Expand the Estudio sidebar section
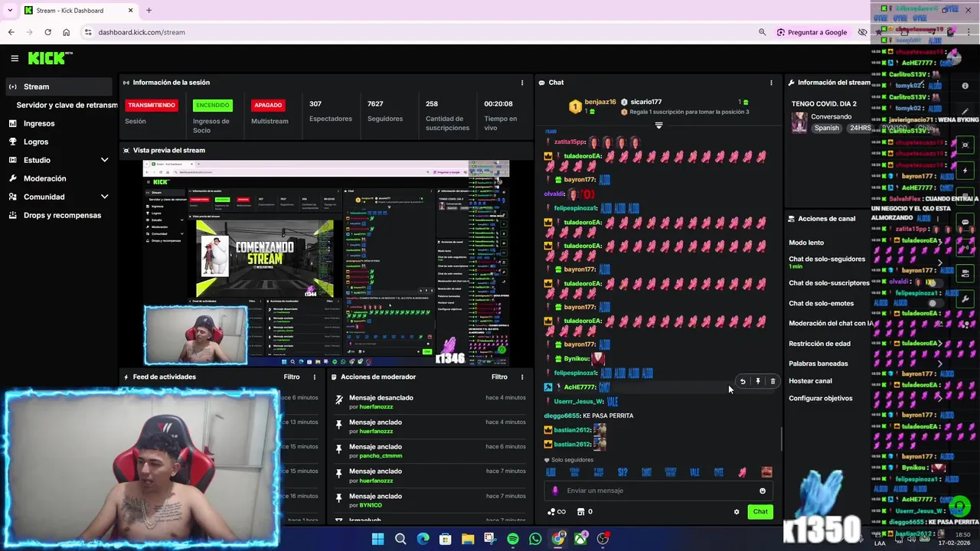The height and width of the screenshot is (551, 980). (104, 160)
